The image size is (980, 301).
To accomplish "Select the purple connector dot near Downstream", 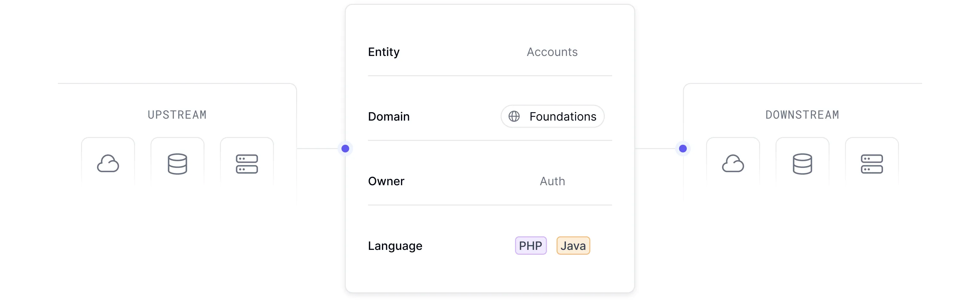I will pos(683,148).
